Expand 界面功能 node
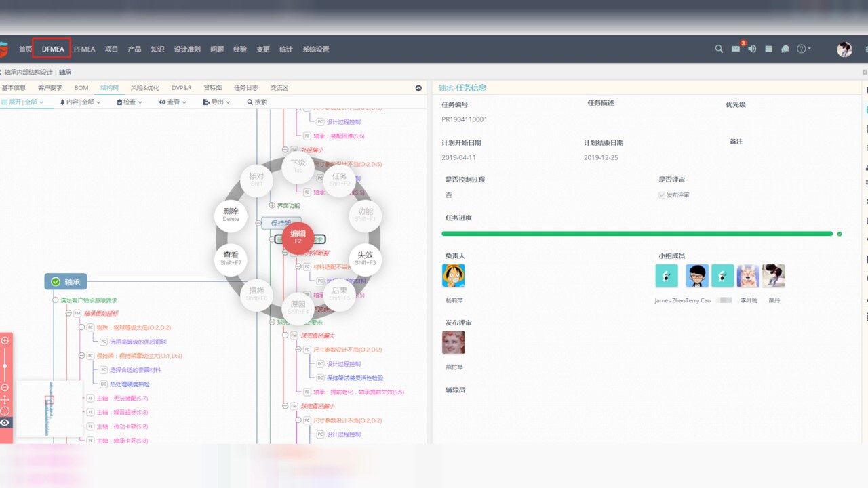Viewport: 868px width, 488px height. click(272, 205)
